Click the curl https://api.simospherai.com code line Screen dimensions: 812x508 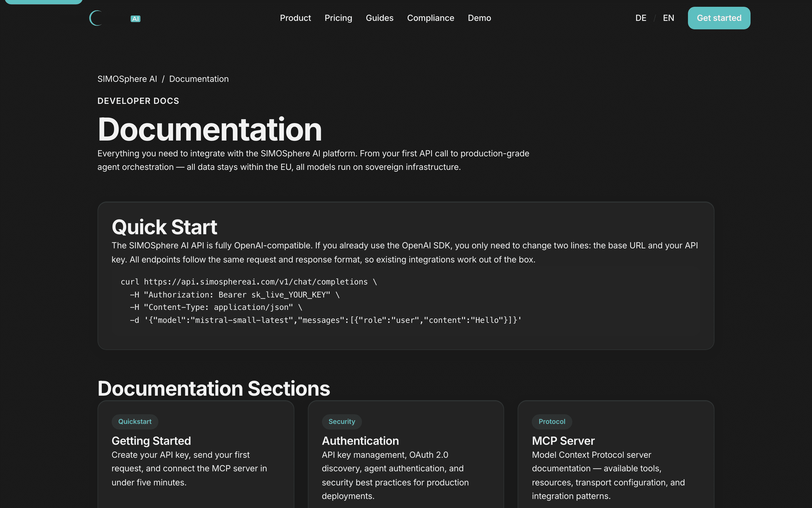pyautogui.click(x=249, y=282)
